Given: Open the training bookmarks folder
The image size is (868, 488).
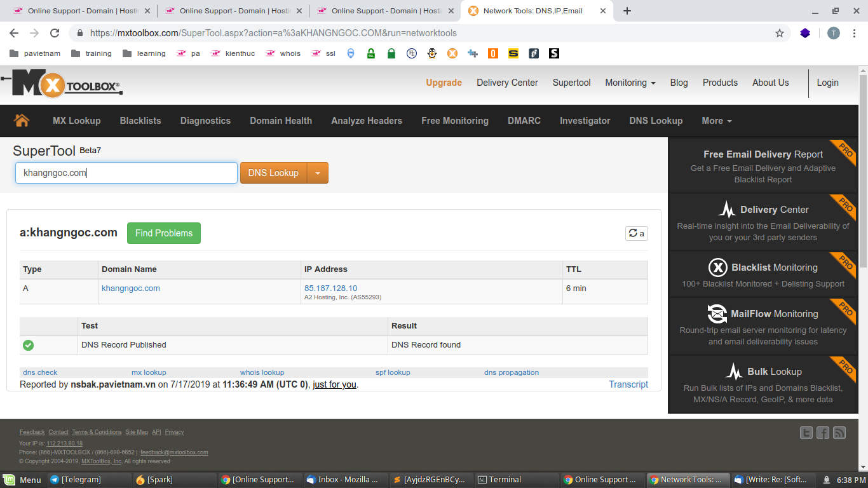Looking at the screenshot, I should (92, 53).
